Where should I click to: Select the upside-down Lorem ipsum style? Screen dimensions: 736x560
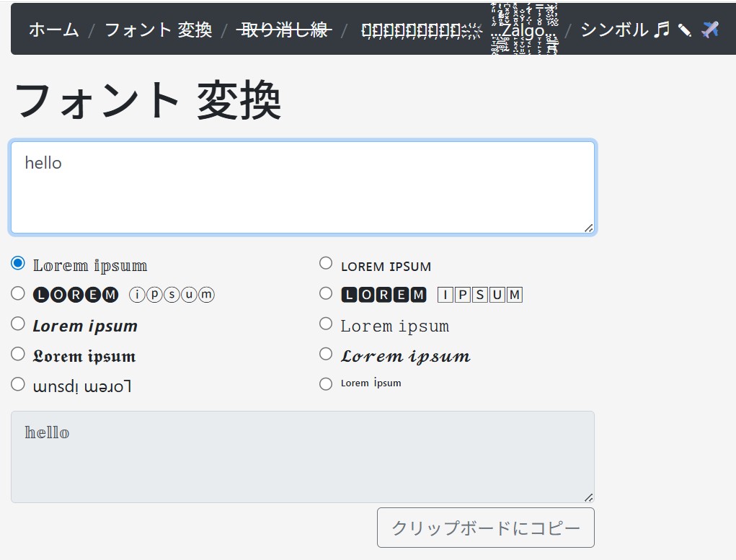(x=18, y=385)
